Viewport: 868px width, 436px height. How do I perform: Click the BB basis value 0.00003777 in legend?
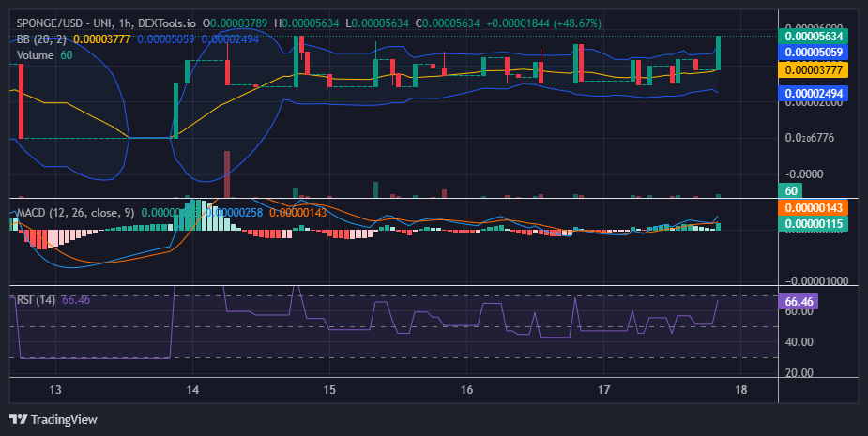tap(102, 39)
